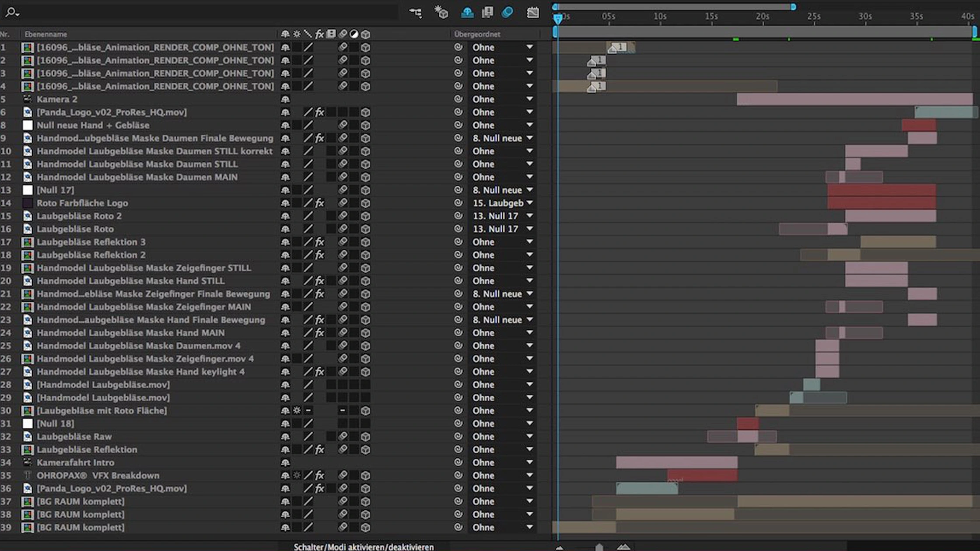Click the red OHROPAX VFX Breakdown layer bar
Image resolution: width=980 pixels, height=551 pixels.
(702, 475)
